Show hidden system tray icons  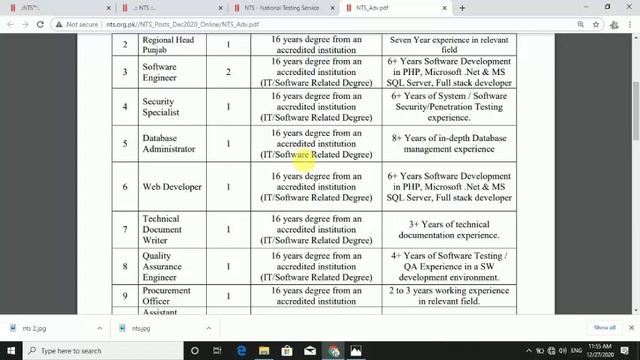529,351
